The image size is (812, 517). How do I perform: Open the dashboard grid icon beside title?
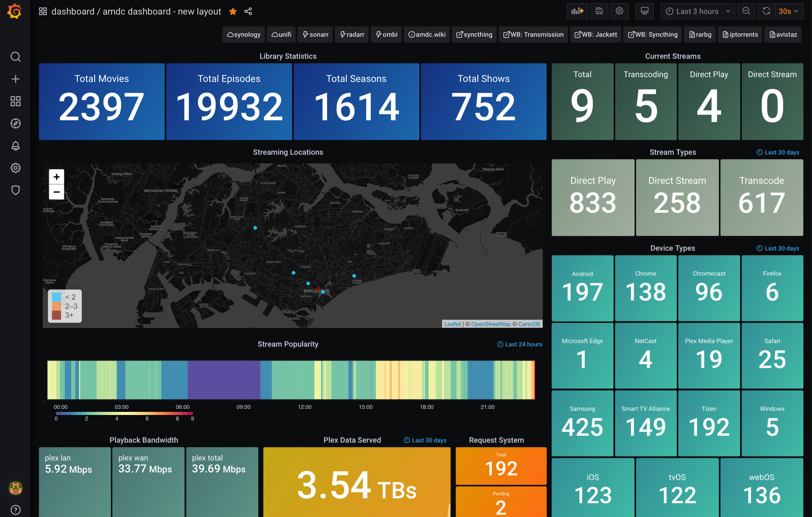pyautogui.click(x=43, y=12)
